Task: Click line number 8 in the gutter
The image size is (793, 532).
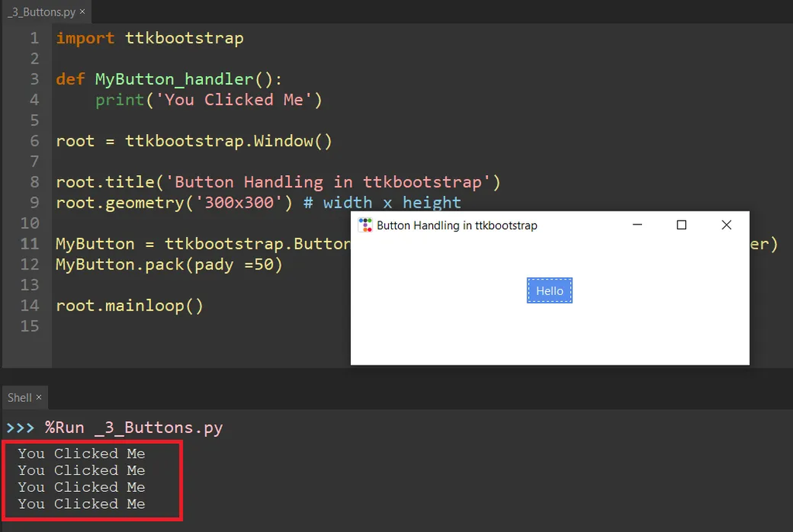Action: point(35,181)
